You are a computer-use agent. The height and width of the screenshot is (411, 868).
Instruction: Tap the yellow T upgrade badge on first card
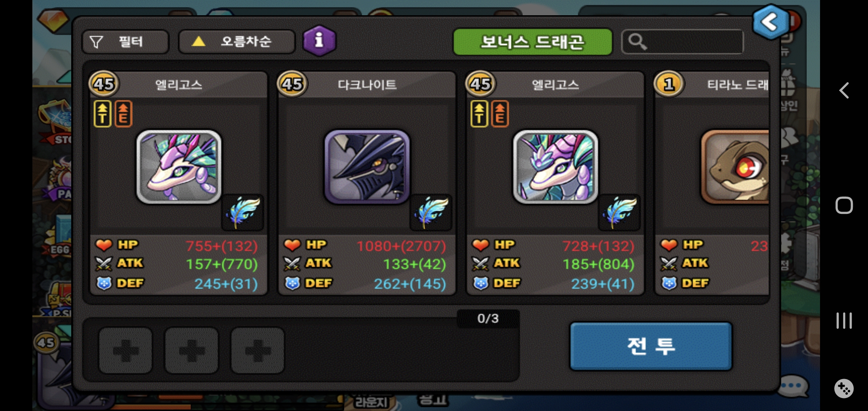tap(102, 114)
